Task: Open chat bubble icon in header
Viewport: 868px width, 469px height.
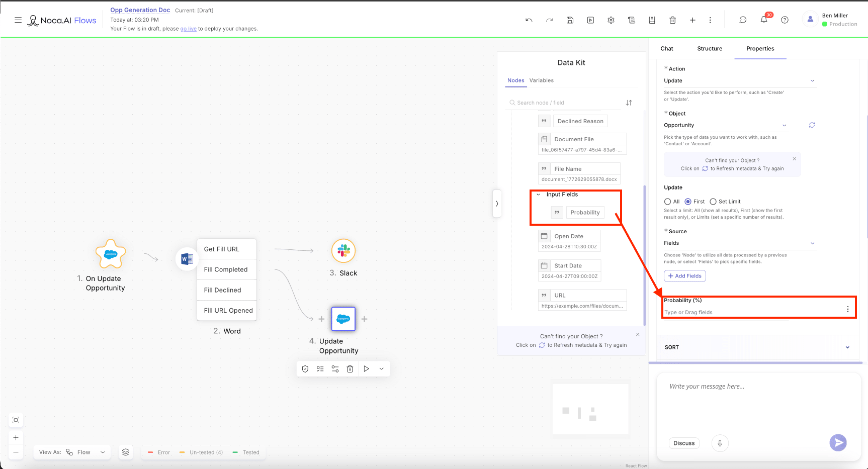Action: coord(743,20)
